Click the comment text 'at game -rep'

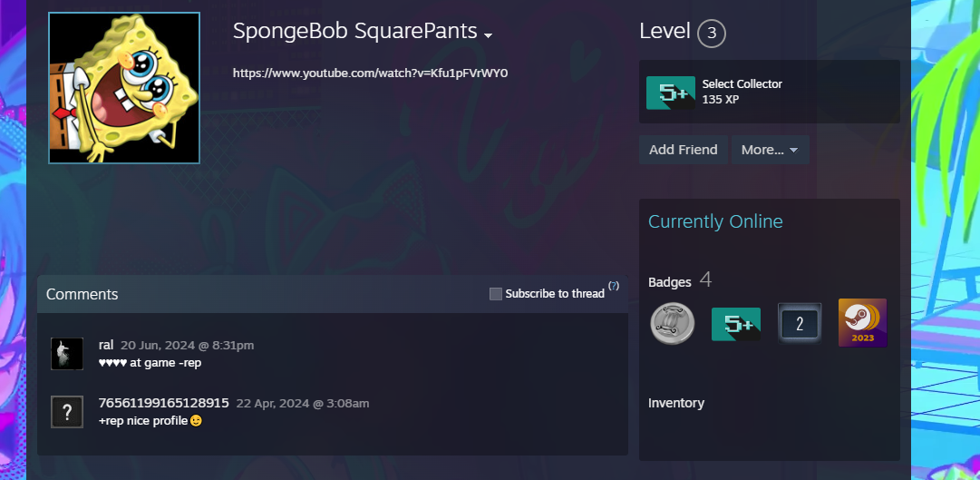(166, 363)
